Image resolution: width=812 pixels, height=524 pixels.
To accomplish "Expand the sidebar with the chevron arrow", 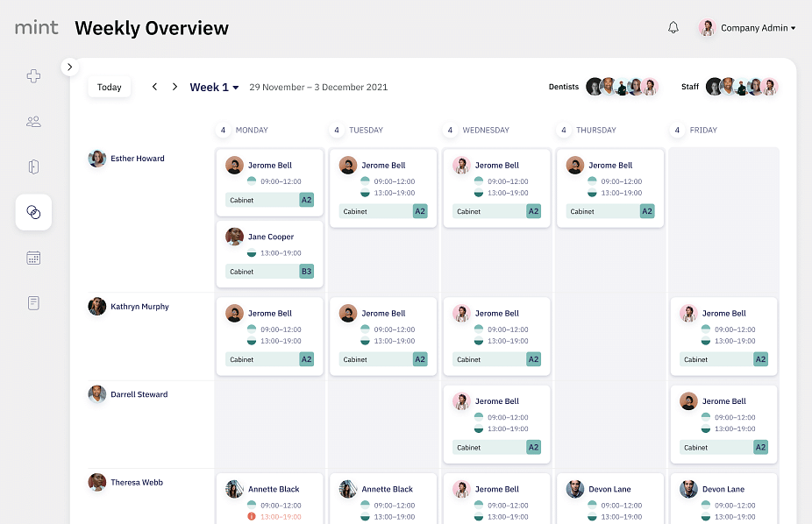I will coord(70,67).
